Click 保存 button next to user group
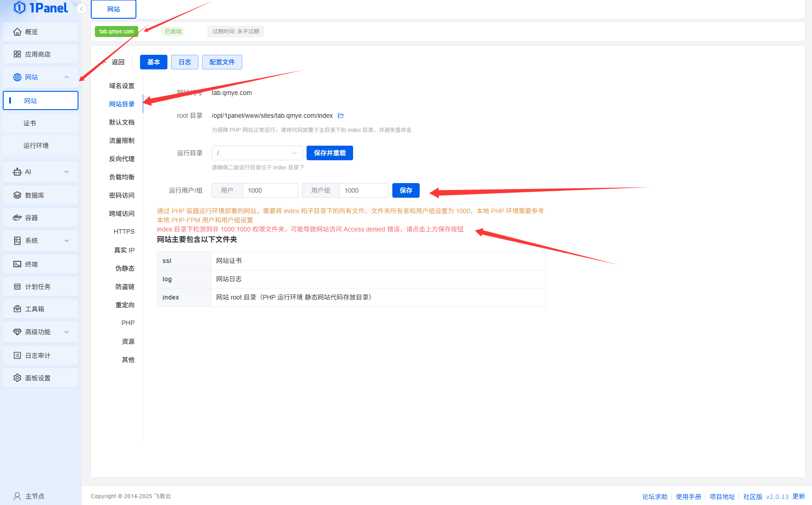812x505 pixels. click(406, 190)
